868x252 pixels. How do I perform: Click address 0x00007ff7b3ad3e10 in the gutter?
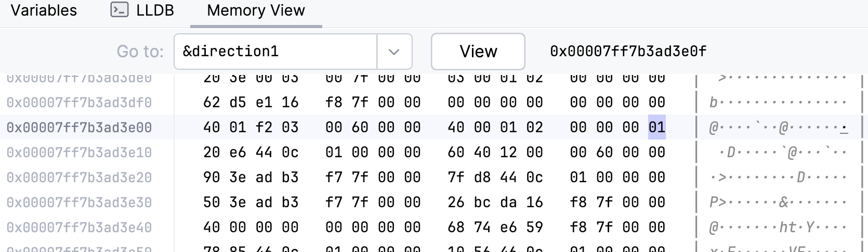click(x=79, y=153)
